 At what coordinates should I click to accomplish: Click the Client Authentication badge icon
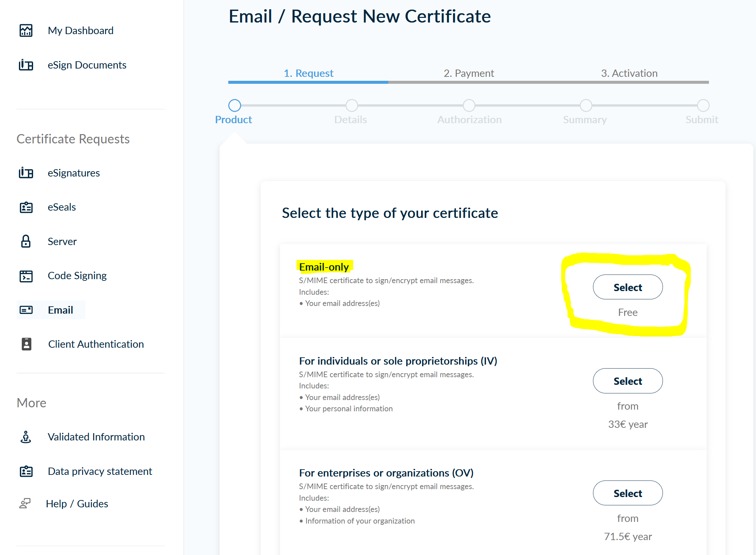click(x=26, y=344)
